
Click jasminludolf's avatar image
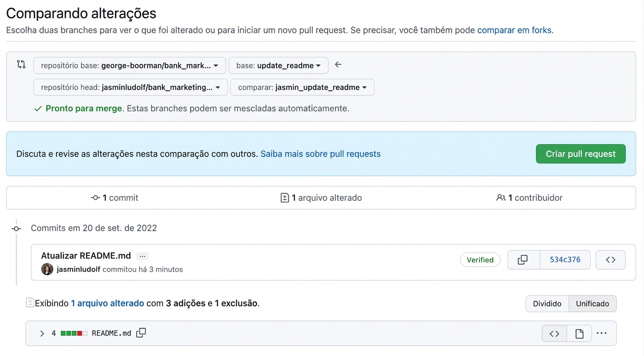coord(47,269)
